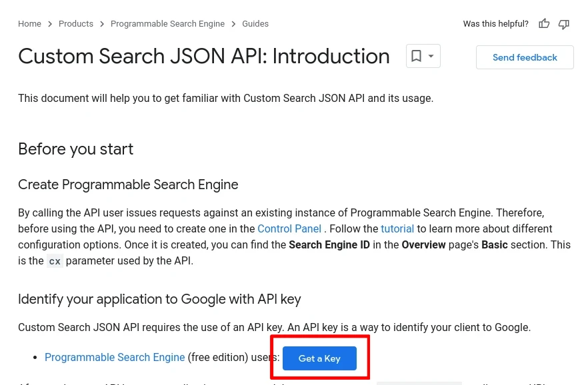
Task: Expand the bookmark dropdown arrow
Action: [x=431, y=57]
